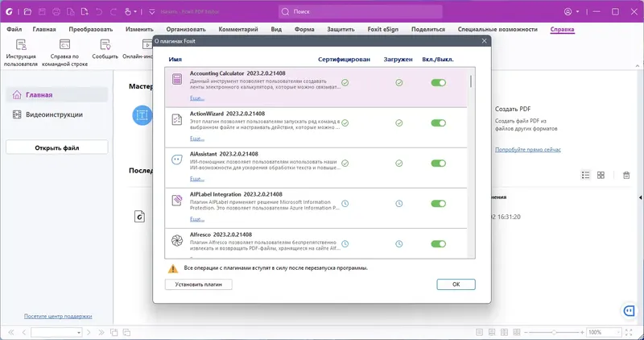The image size is (644, 340).
Task: Turn off the AiAssistant plugin toggle
Action: click(438, 164)
